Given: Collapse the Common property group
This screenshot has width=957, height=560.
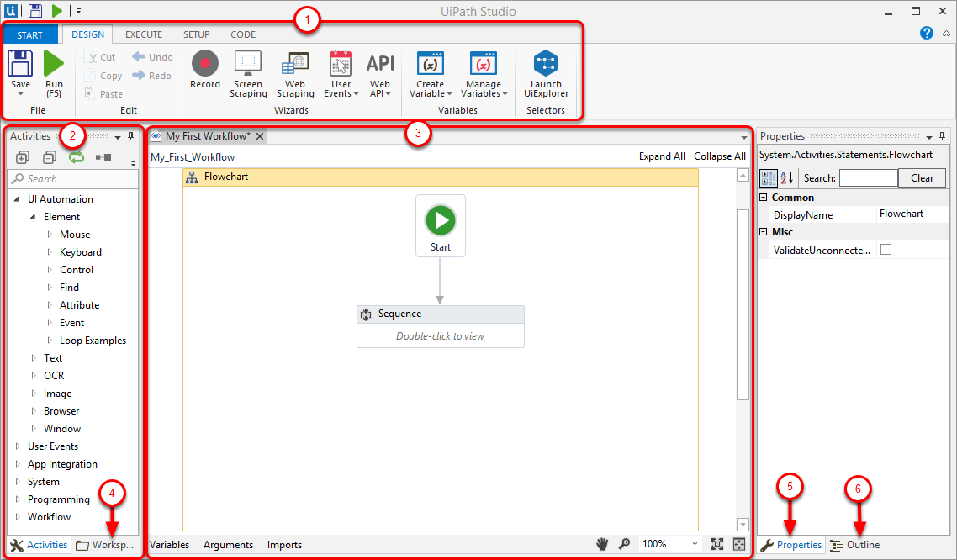Looking at the screenshot, I should (x=763, y=198).
